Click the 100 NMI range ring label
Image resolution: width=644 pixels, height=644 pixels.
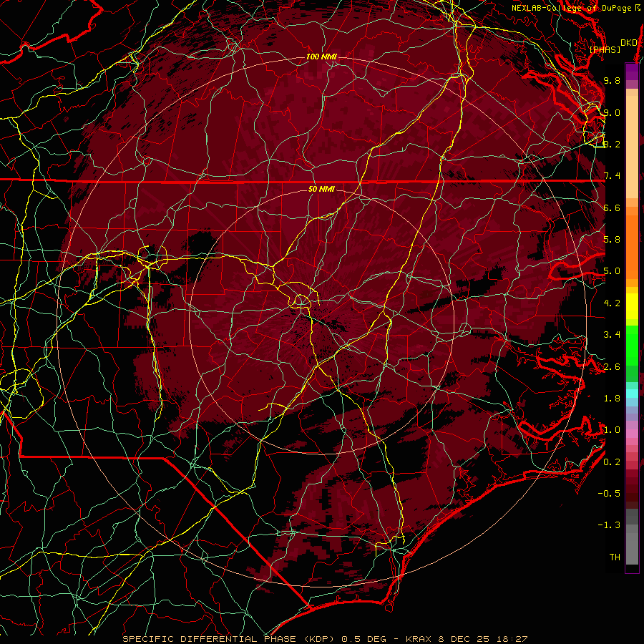click(321, 57)
